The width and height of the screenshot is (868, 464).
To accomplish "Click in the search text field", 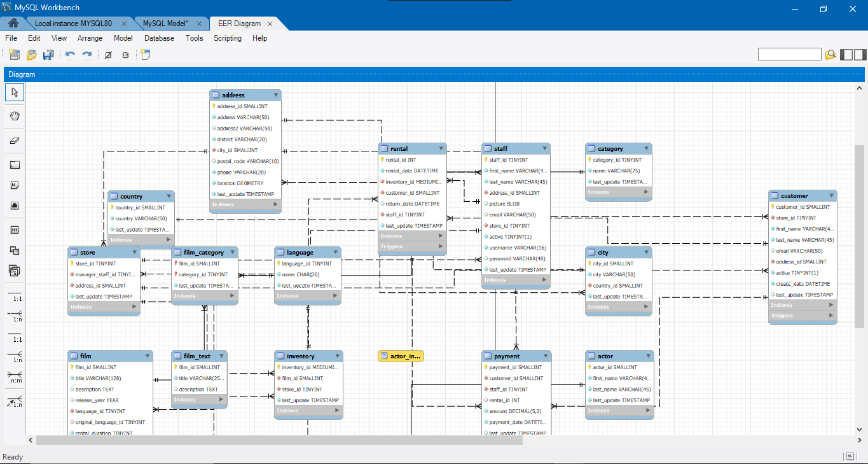I will click(x=789, y=55).
